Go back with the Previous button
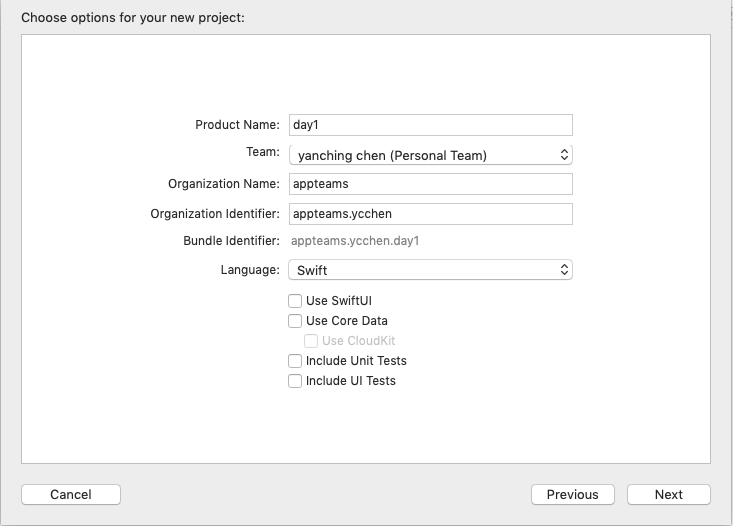Image resolution: width=733 pixels, height=526 pixels. (x=573, y=494)
